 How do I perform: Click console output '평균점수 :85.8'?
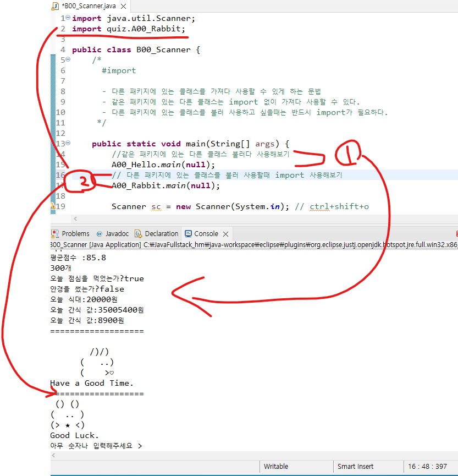[78, 258]
